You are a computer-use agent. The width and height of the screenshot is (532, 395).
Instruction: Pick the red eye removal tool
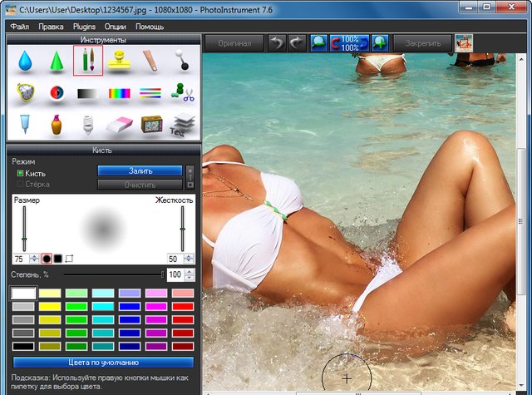pyautogui.click(x=56, y=93)
